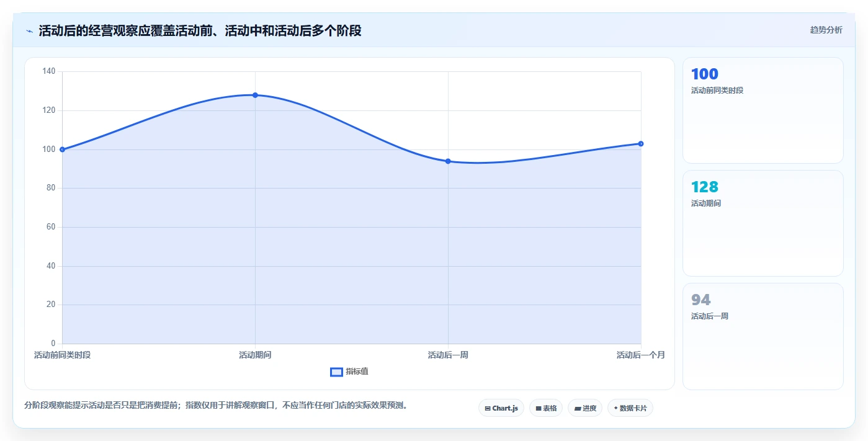Click the footnote starting 分阶段观察
Screen dimensions: 868x441
pos(216,406)
